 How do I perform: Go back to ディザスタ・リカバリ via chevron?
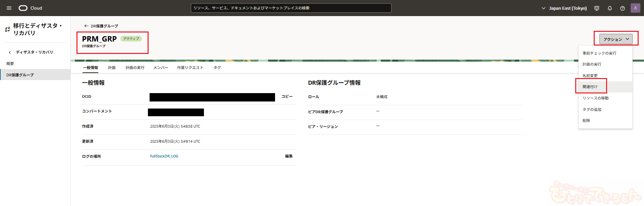(x=10, y=52)
